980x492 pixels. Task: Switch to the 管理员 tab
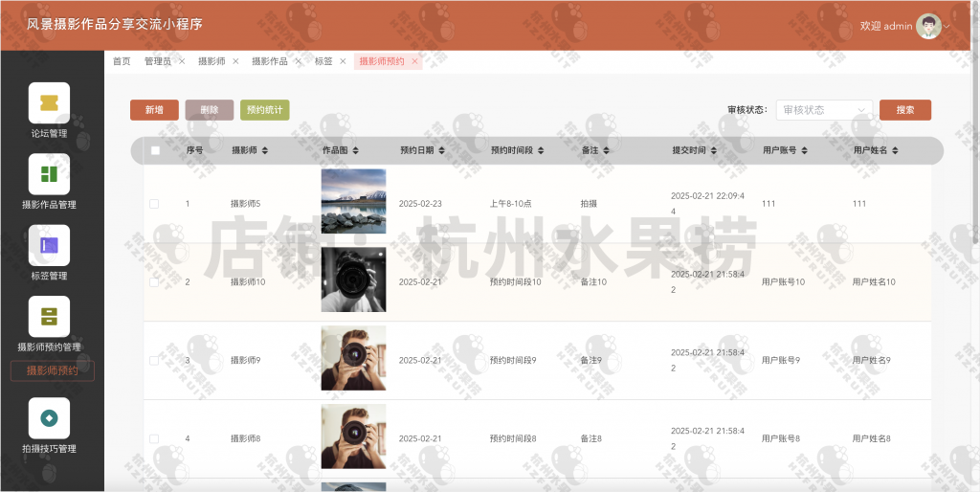point(158,61)
